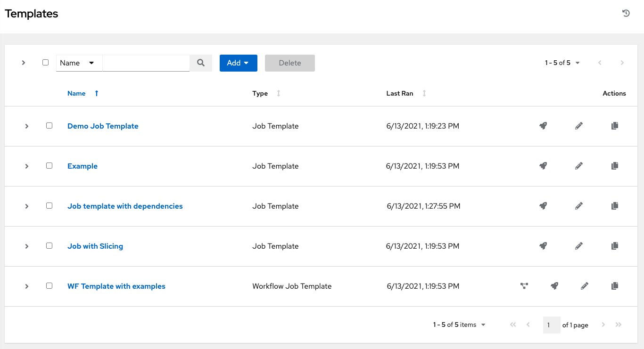Open the Add dropdown

[238, 63]
